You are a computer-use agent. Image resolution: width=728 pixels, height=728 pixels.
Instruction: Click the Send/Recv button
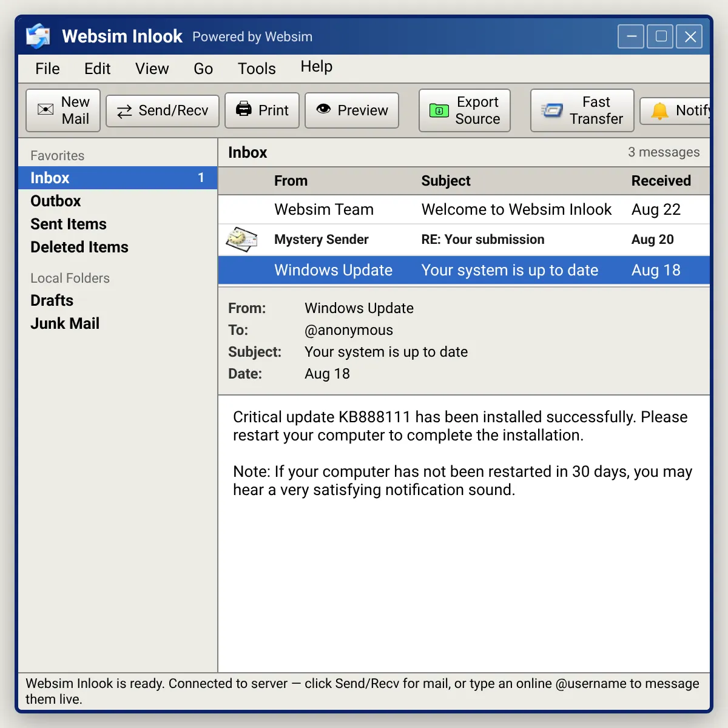tap(163, 110)
